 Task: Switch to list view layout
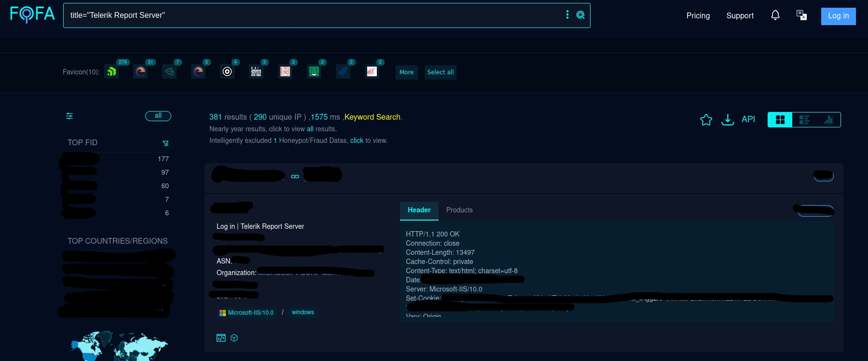(x=804, y=120)
